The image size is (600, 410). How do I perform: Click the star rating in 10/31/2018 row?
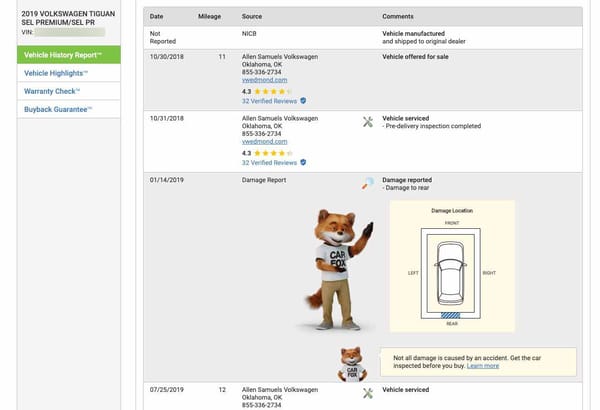[273, 153]
